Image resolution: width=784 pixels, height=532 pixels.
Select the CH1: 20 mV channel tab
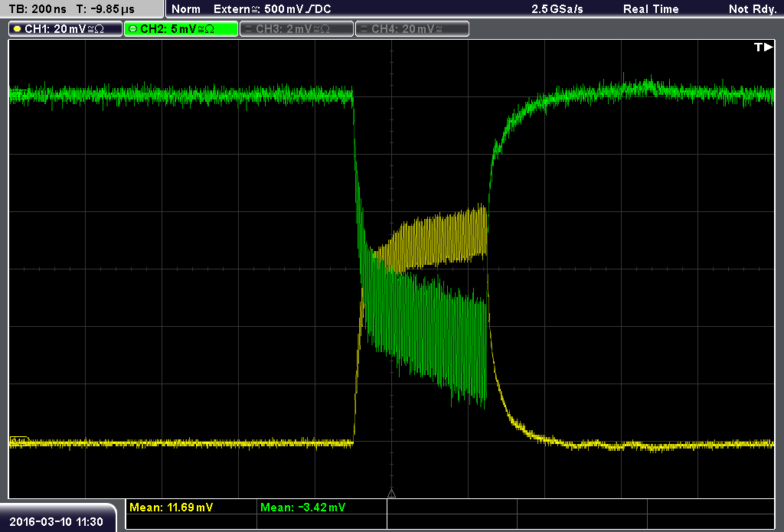pos(66,29)
